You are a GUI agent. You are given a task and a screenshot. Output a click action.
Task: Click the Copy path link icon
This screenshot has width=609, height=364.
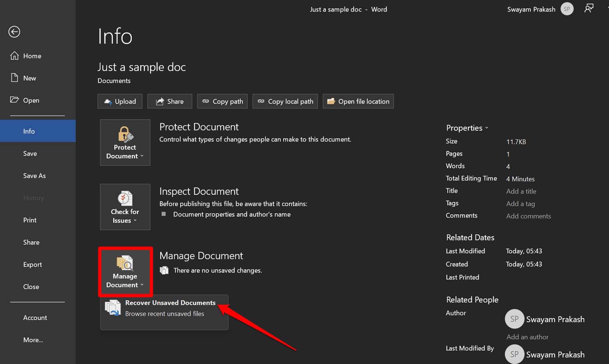coord(206,101)
